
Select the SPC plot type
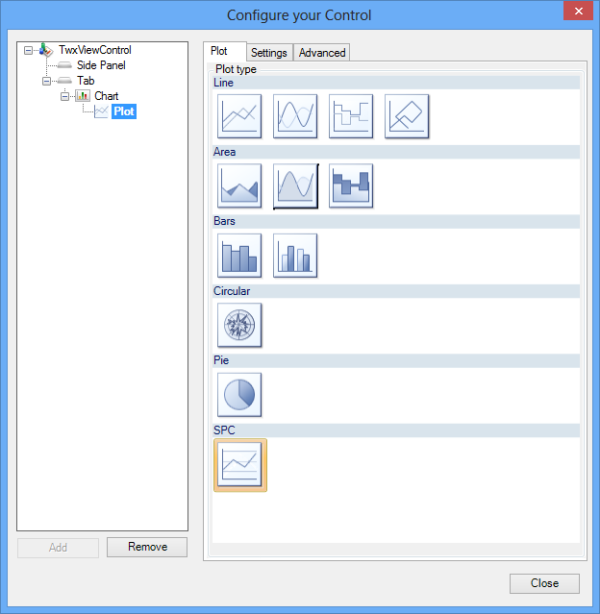240,465
